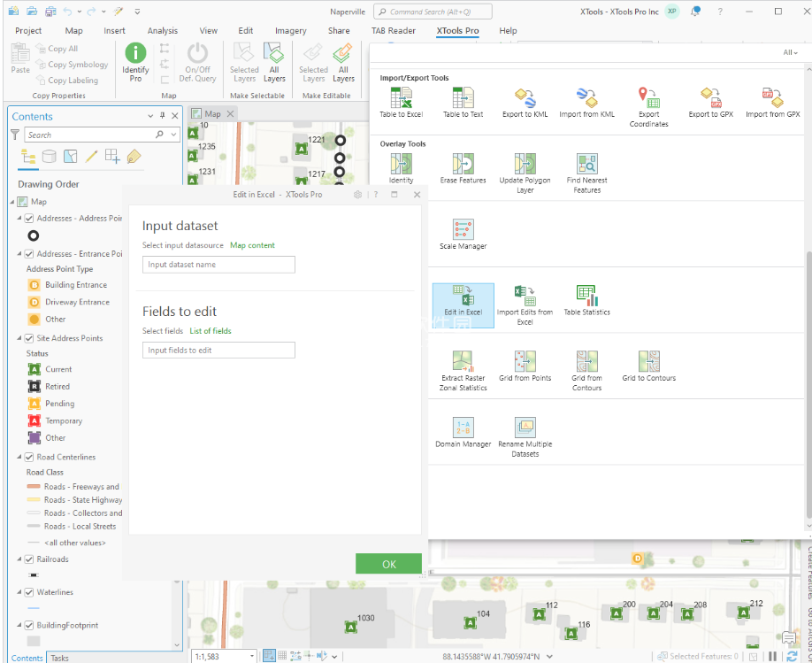Open settings gear in Edit in Excel dialog

357,195
